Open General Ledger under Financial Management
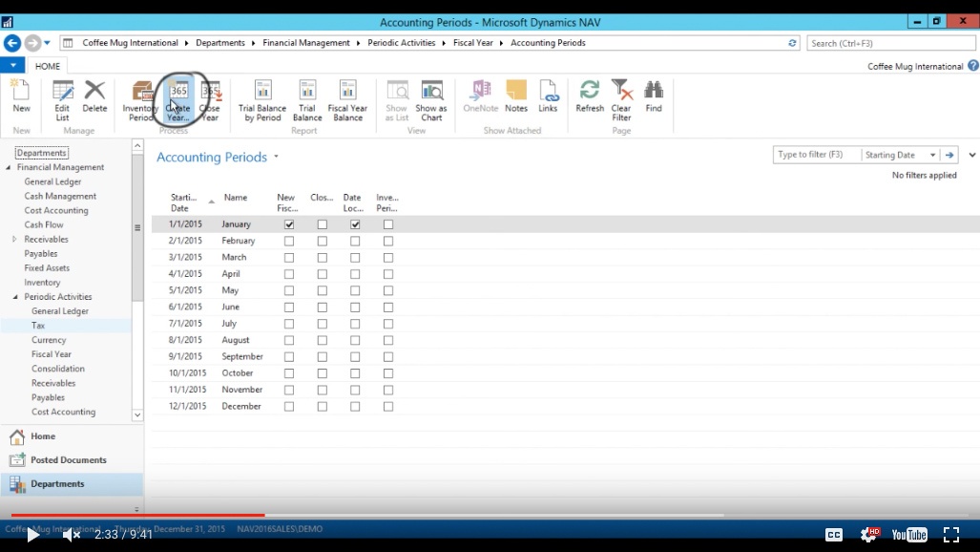 click(52, 181)
